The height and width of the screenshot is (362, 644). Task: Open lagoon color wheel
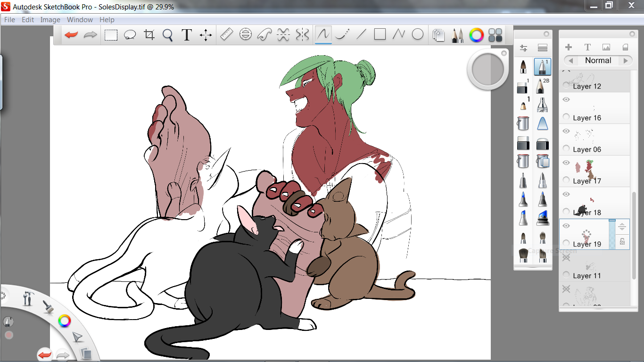65,321
